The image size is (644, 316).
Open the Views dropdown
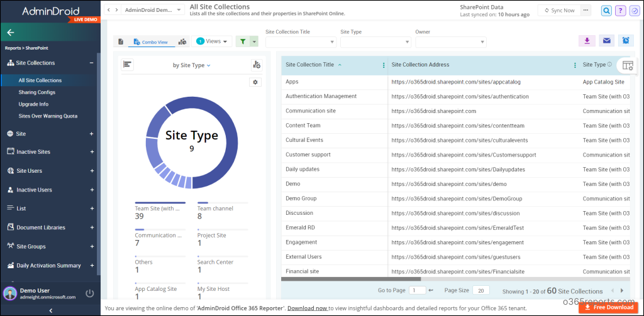[211, 41]
